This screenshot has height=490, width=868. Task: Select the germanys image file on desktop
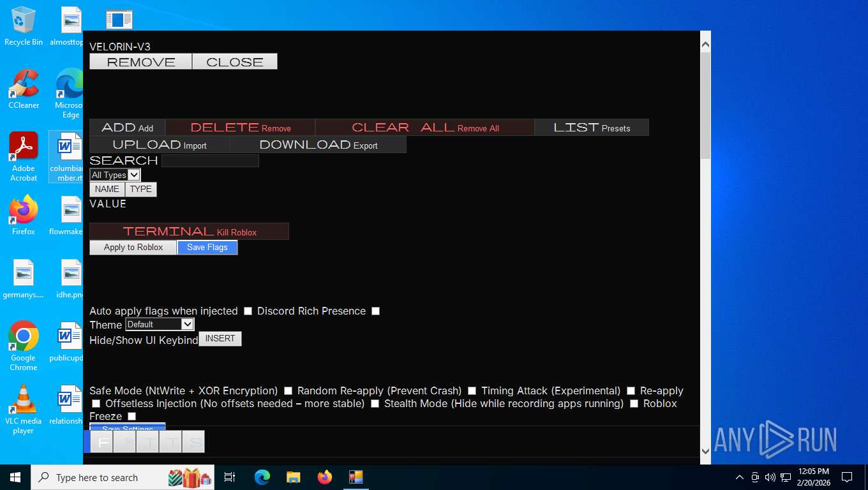point(24,279)
